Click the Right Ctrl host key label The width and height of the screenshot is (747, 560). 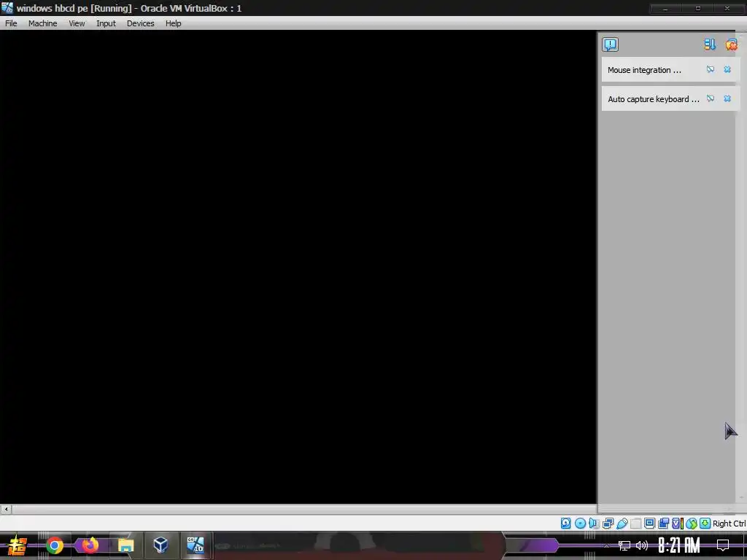[x=729, y=524]
